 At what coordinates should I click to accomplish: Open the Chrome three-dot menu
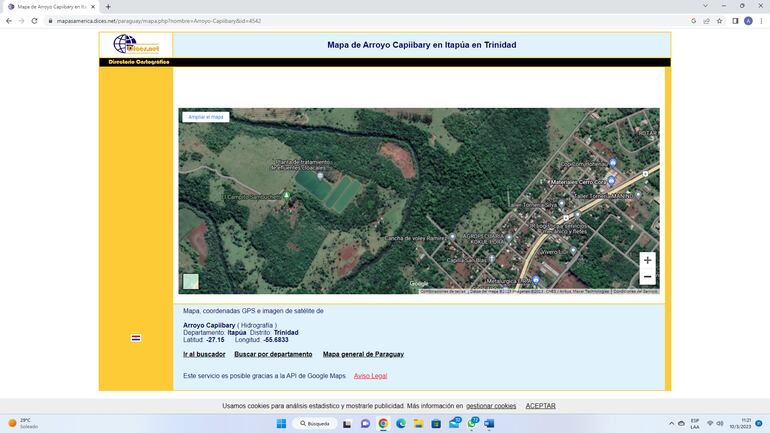(761, 21)
